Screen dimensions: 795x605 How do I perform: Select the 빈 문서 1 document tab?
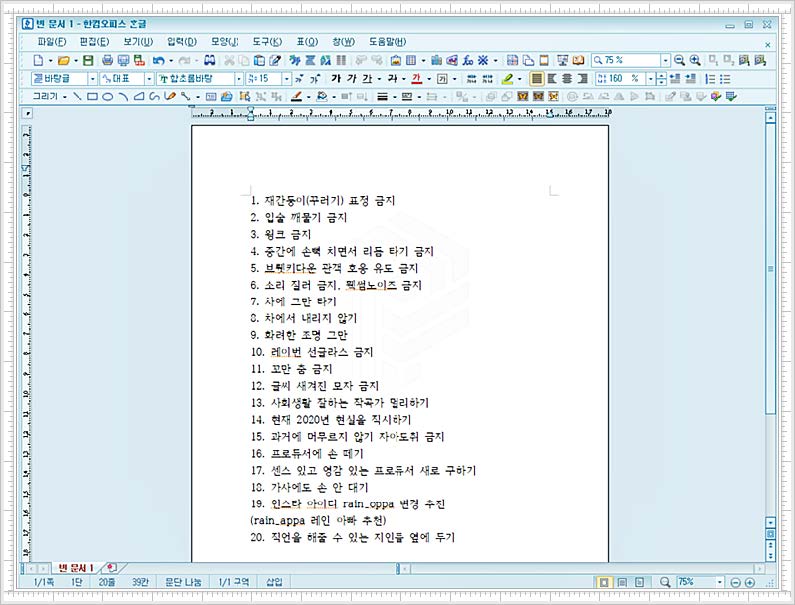76,567
